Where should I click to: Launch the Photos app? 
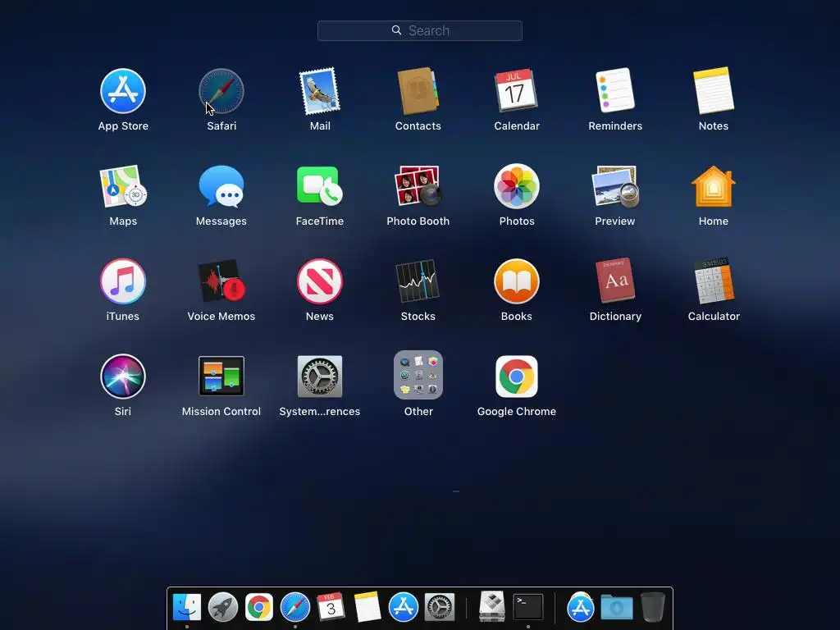517,186
